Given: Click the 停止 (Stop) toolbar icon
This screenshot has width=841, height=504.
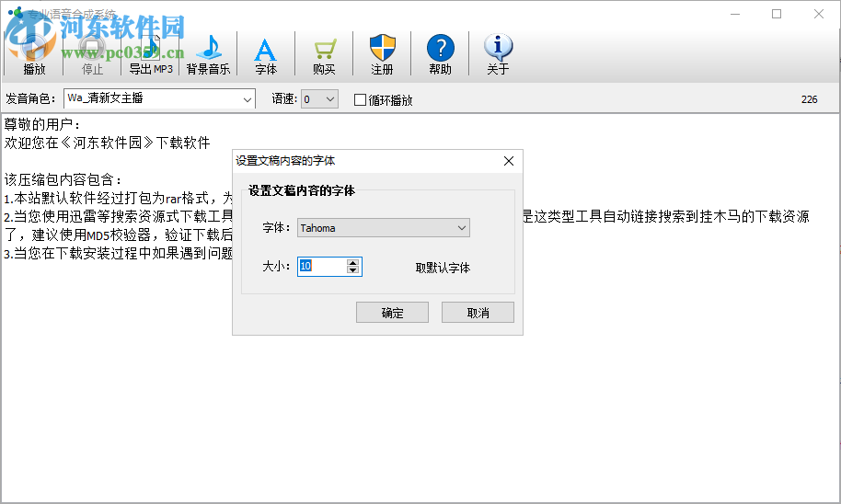Looking at the screenshot, I should click(x=92, y=53).
